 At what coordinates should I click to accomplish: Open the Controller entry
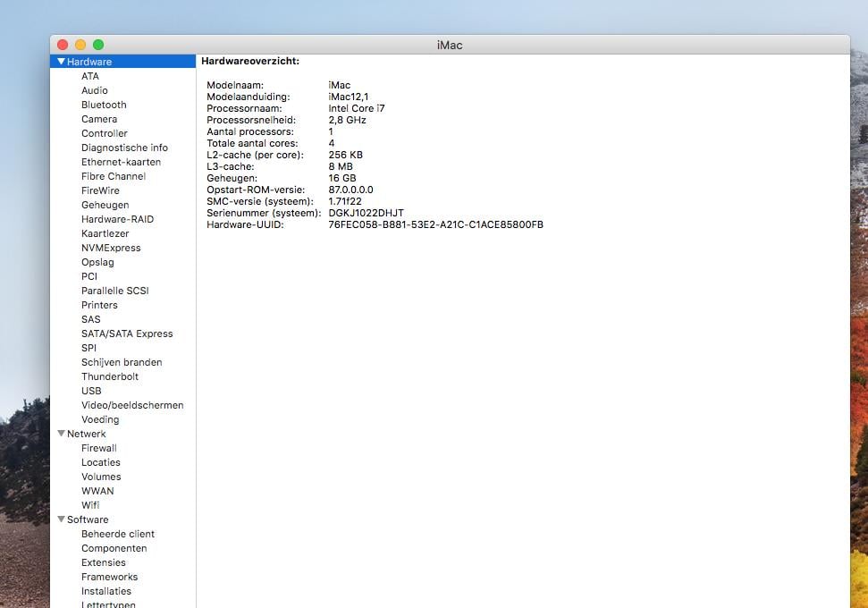(105, 133)
